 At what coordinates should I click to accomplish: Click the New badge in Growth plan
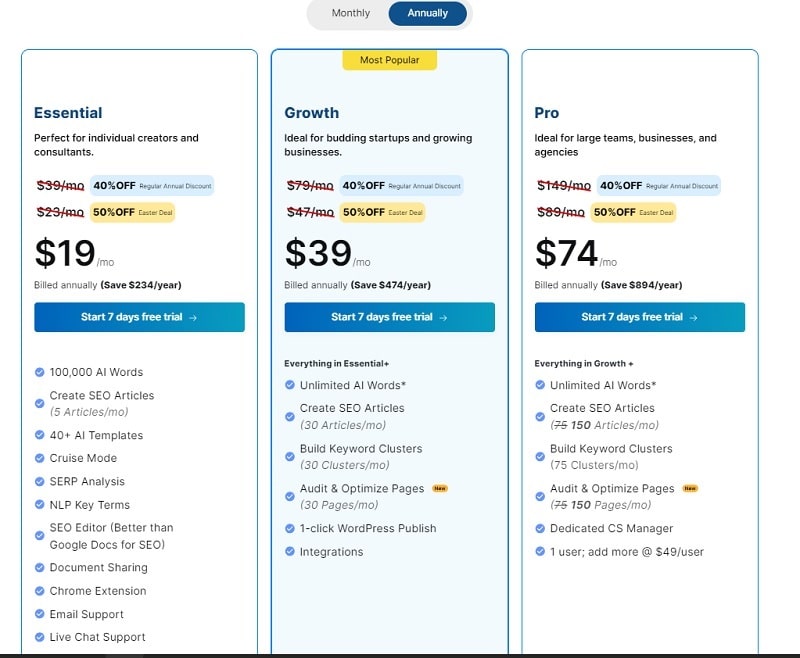(x=439, y=489)
